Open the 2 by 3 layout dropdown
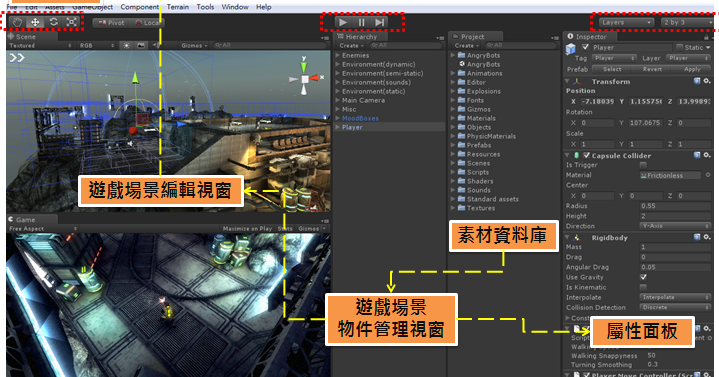719x377 pixels. pyautogui.click(x=687, y=22)
